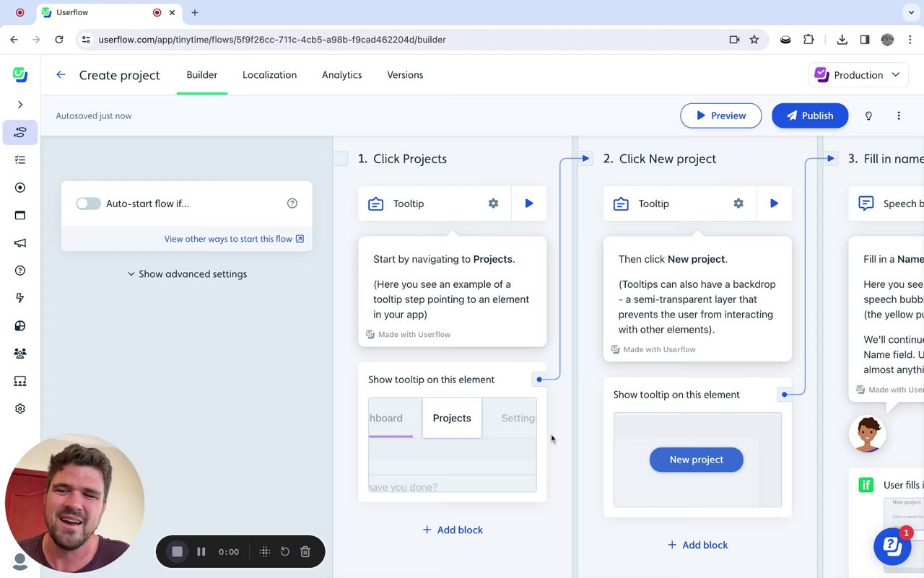Image resolution: width=924 pixels, height=578 pixels.
Task: Play the Click New project tooltip step
Action: pyautogui.click(x=774, y=203)
